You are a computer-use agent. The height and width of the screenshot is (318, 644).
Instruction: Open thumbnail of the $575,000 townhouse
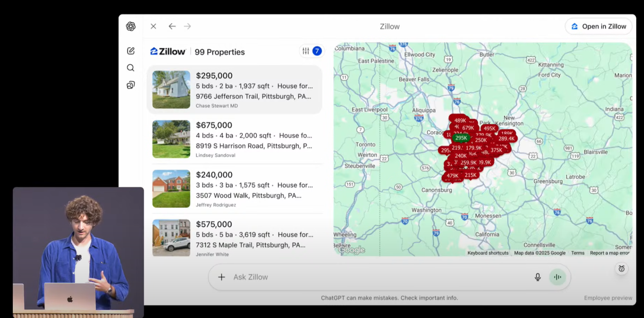pyautogui.click(x=171, y=238)
